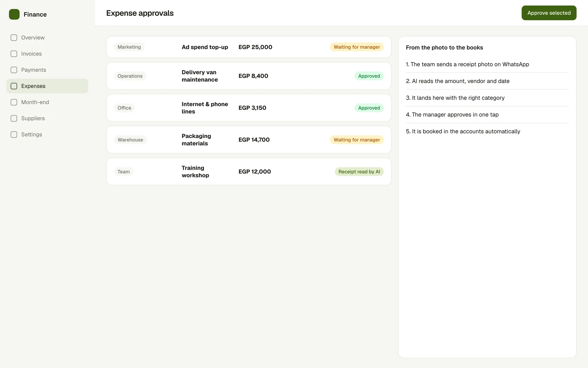Click the Warehouse category tag
The image size is (588, 368).
[x=130, y=140]
